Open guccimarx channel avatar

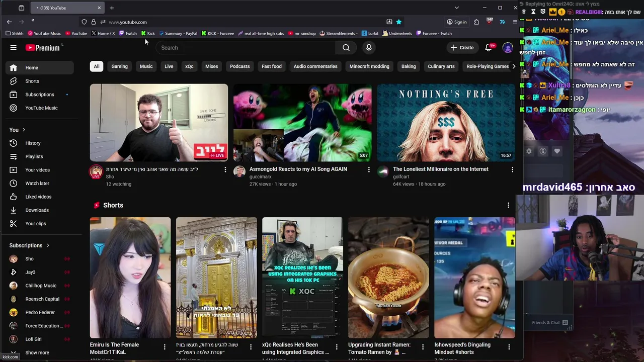coord(239,172)
